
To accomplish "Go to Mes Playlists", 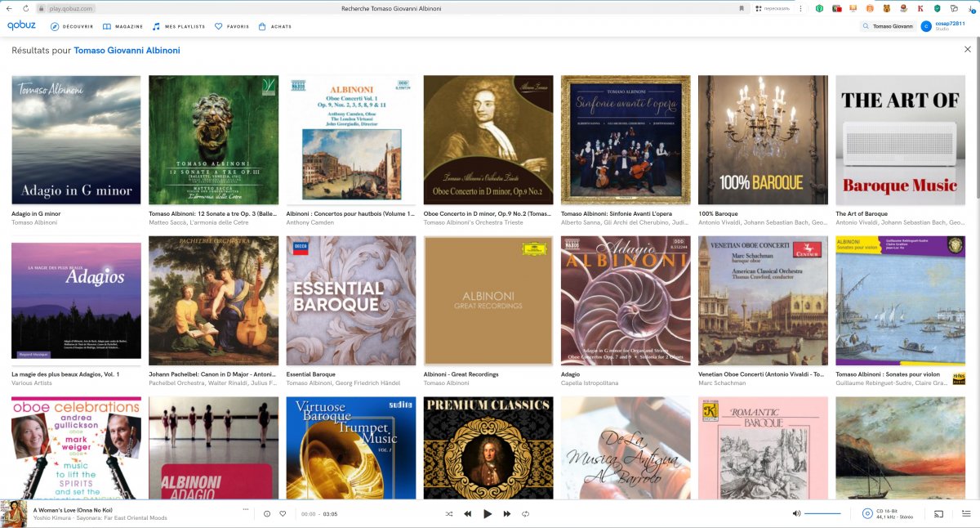I will [x=178, y=26].
